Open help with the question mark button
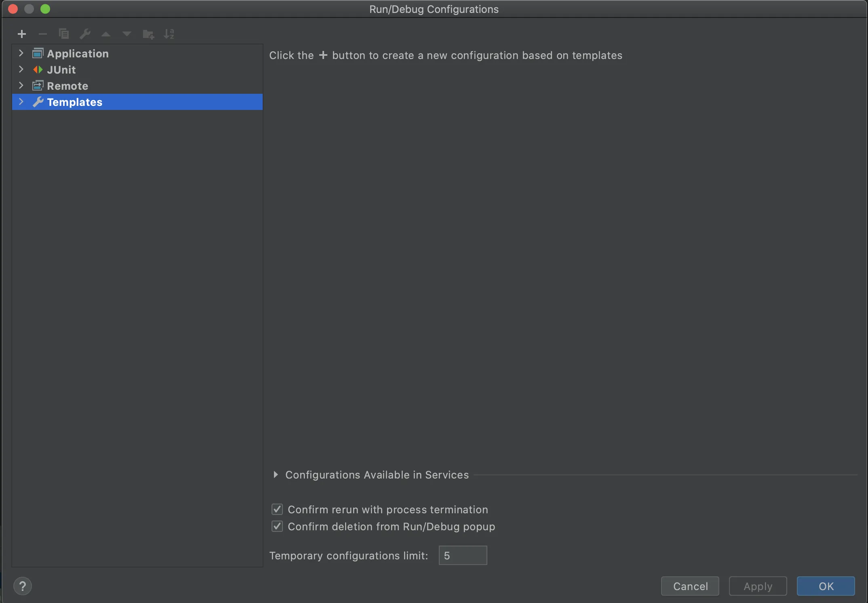This screenshot has width=868, height=603. click(x=23, y=586)
